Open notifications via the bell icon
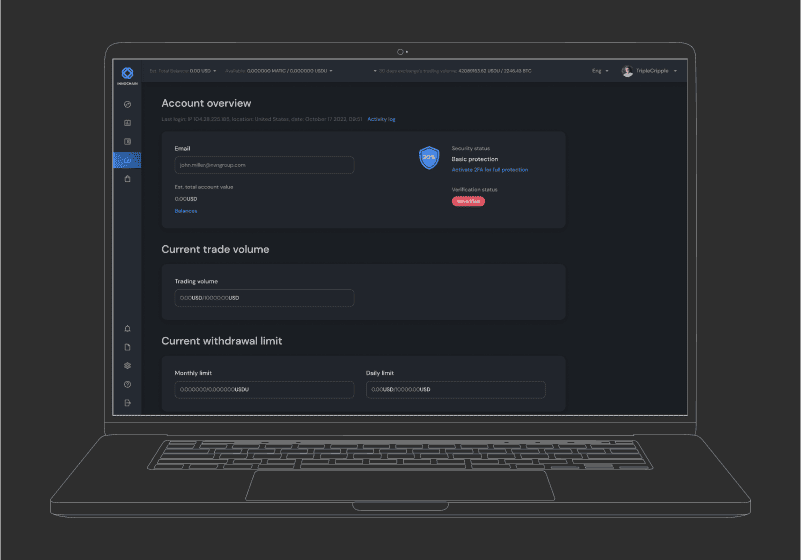 coord(127,328)
